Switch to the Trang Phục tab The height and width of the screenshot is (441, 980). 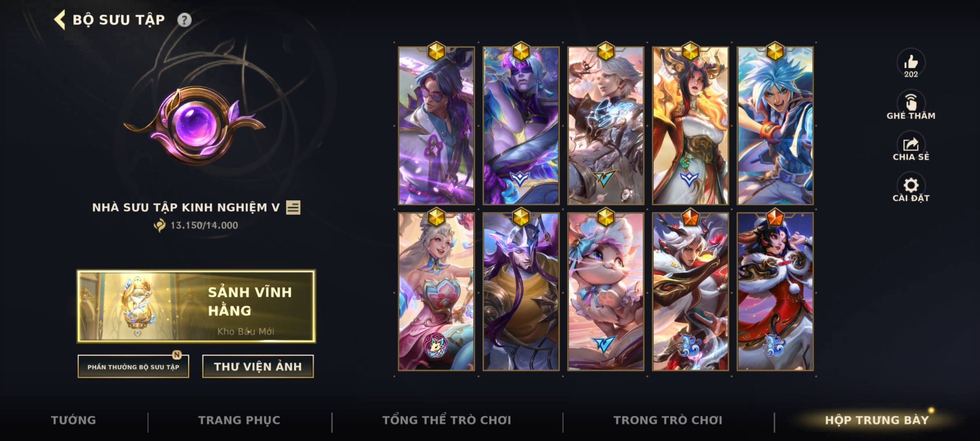[239, 420]
